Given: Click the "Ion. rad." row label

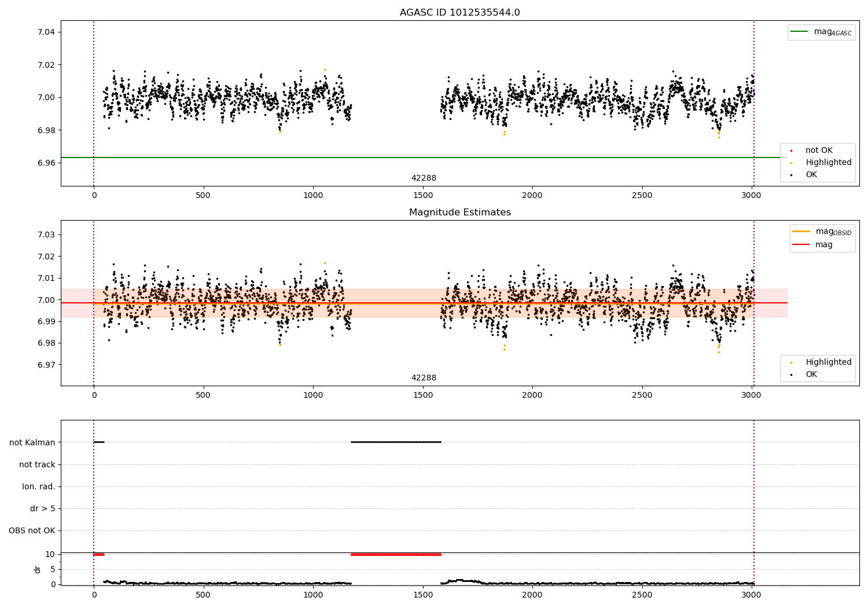Looking at the screenshot, I should point(39,486).
